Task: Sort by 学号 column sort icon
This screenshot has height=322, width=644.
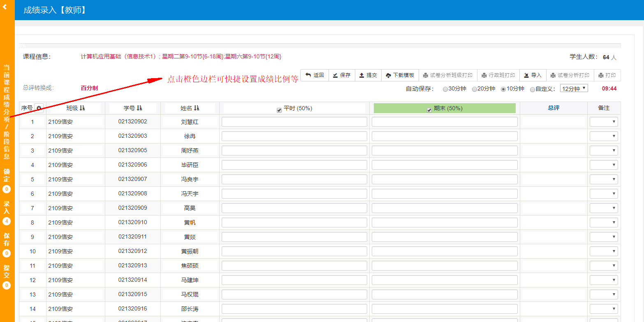Action: [x=139, y=108]
